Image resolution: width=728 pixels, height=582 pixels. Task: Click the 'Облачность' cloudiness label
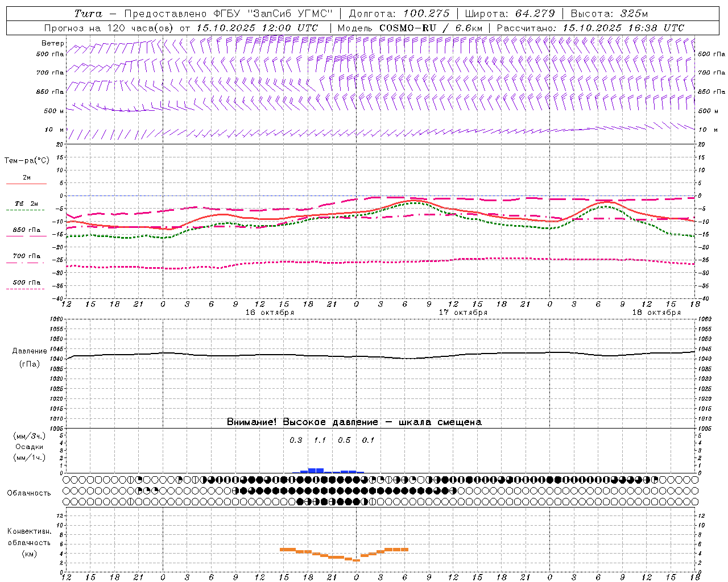coord(29,493)
